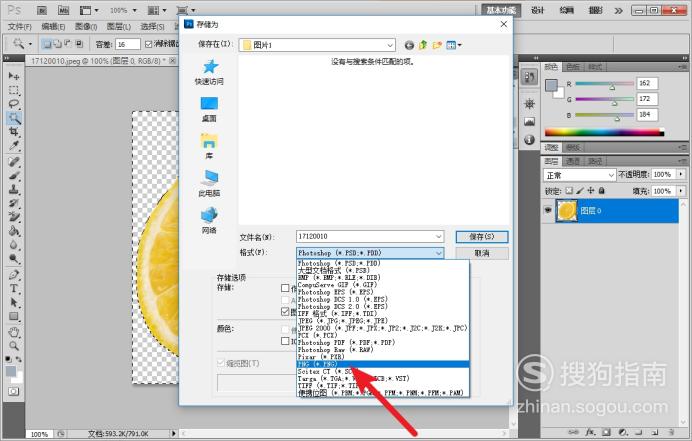Screen dimensions: 692x441
Task: Launch Bridge from the application bar
Action: pos(42,10)
